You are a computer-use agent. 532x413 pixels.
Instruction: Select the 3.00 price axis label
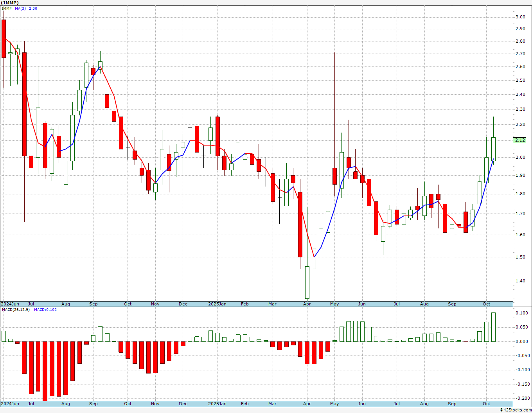coord(520,17)
